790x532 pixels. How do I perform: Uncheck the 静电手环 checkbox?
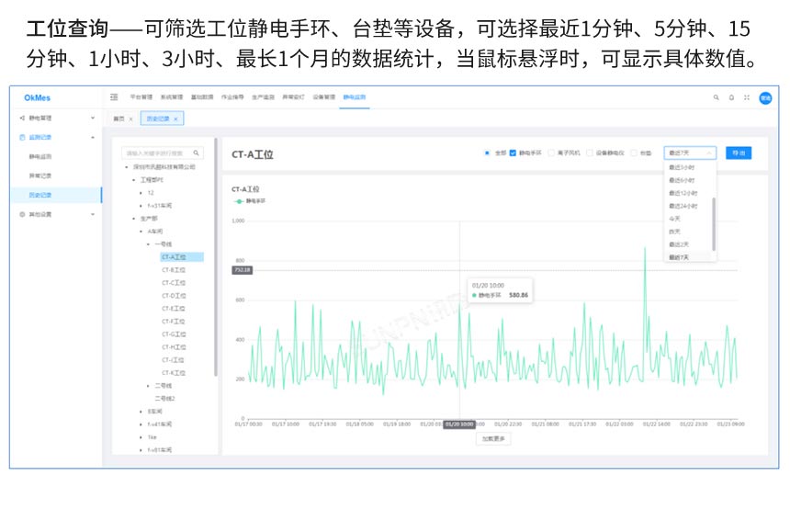(x=513, y=152)
